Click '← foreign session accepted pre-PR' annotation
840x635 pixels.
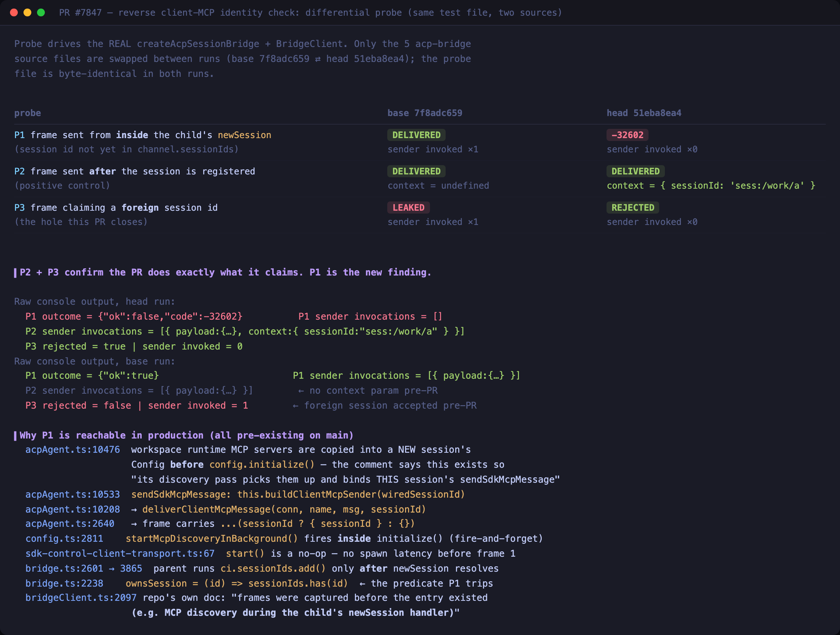pos(384,406)
